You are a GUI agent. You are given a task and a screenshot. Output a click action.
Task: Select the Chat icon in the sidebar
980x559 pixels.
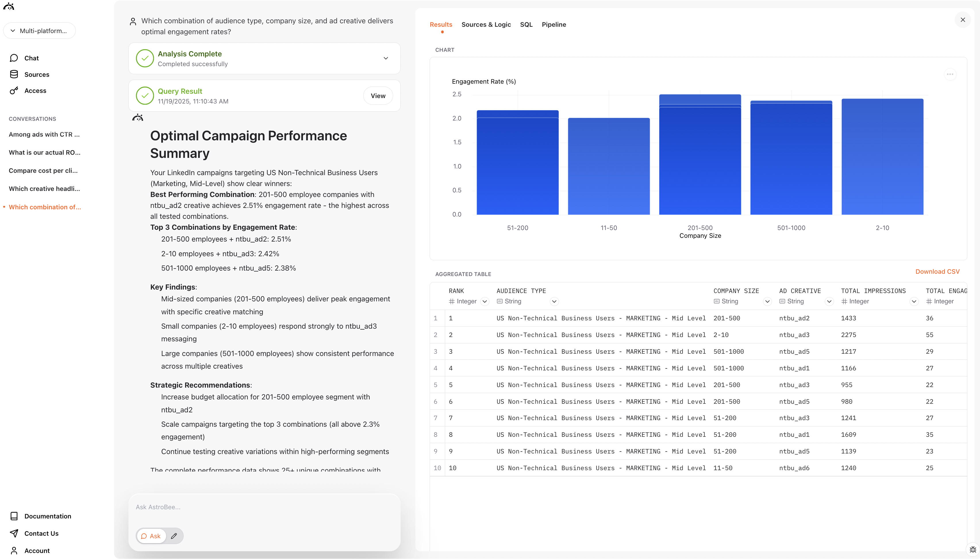(x=14, y=58)
